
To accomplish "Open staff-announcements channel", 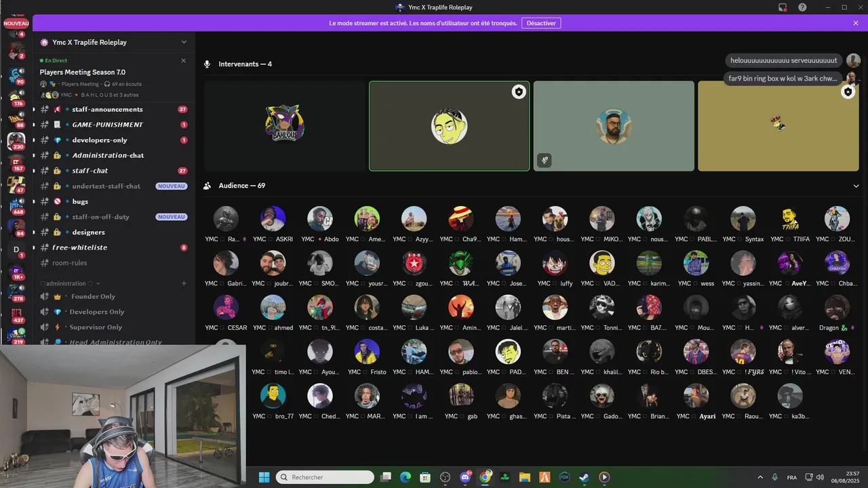I will tap(114, 109).
